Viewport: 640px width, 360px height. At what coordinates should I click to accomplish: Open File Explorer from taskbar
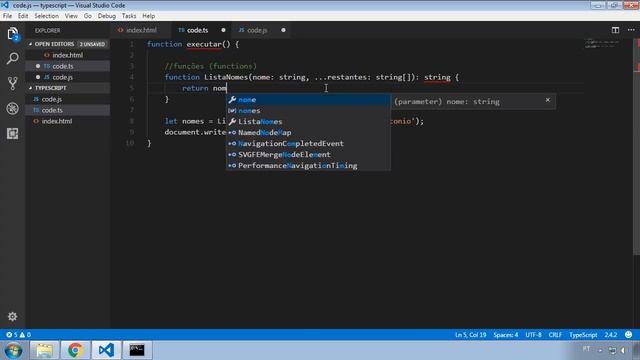coord(44,350)
